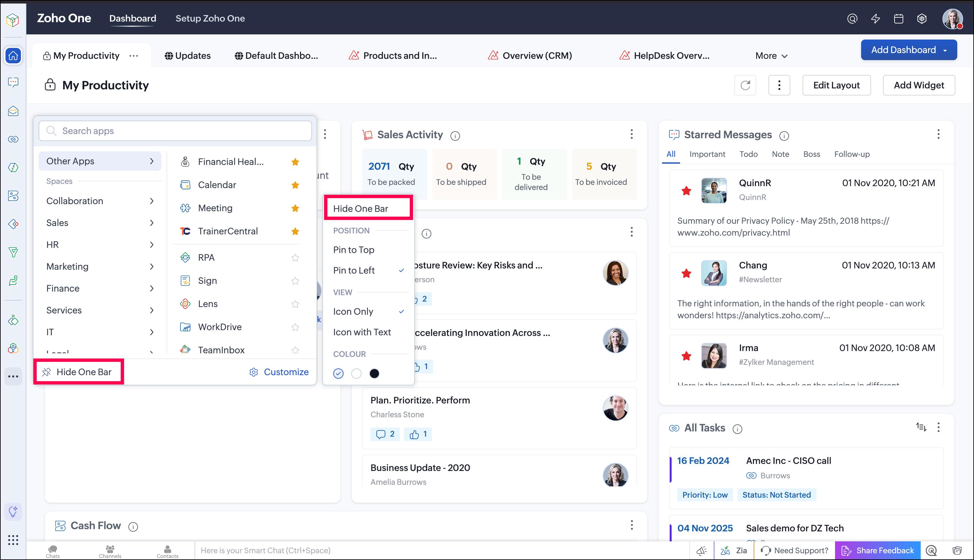The height and width of the screenshot is (560, 974).
Task: Select the black One Bar colour swatch
Action: click(x=374, y=374)
